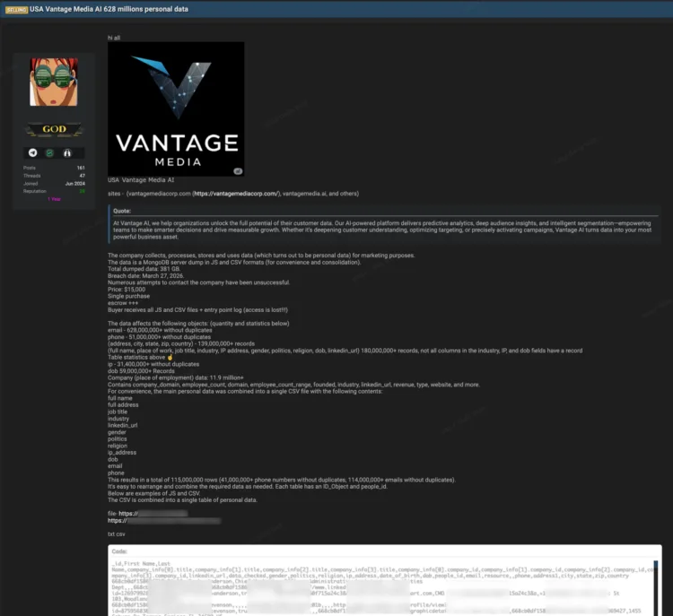673x616 pixels.
Task: Open the second blurred https:// link
Action: (164, 521)
